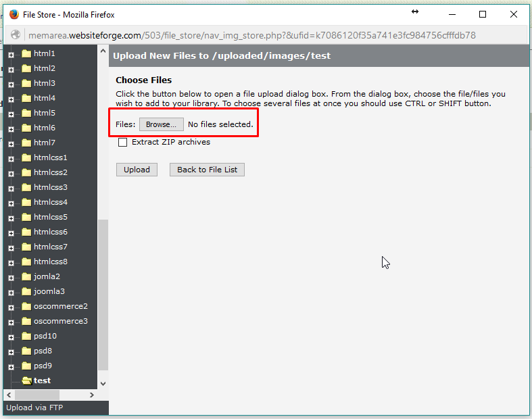532x419 pixels.
Task: Click 'Upload New Files to /uploaded/images/test' header
Action: pyautogui.click(x=222, y=55)
